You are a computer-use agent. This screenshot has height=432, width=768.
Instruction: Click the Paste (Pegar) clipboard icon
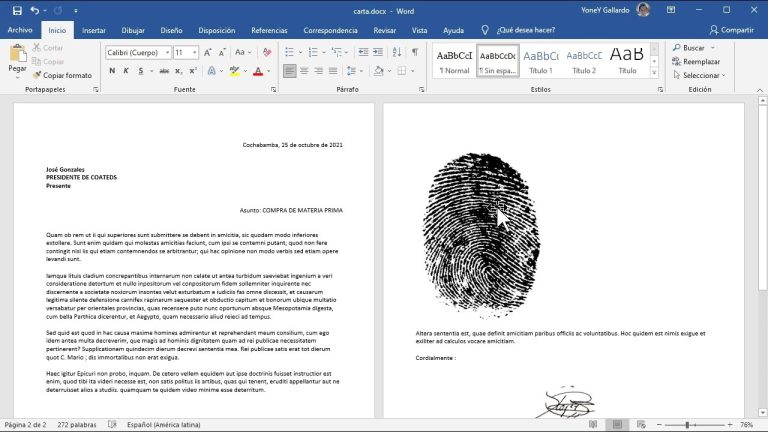click(18, 54)
